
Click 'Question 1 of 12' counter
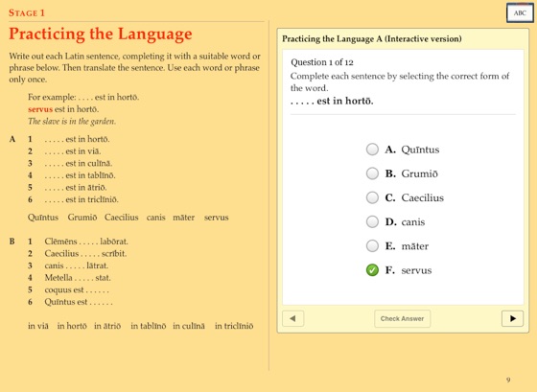[322, 62]
